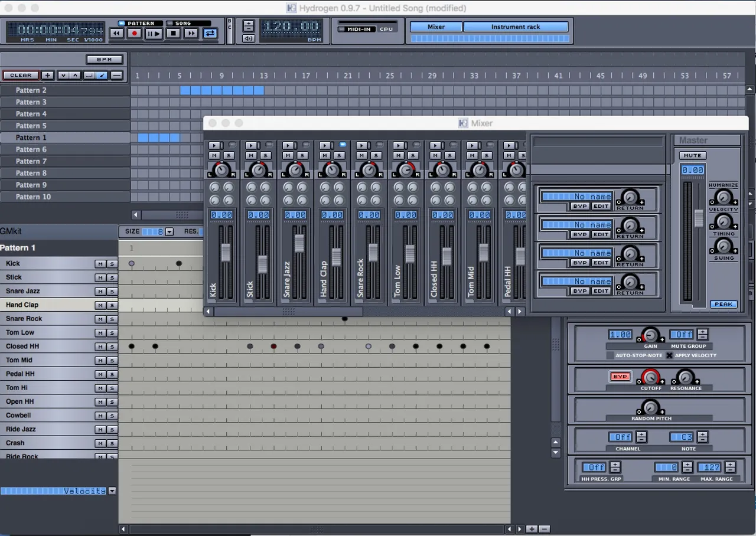The height and width of the screenshot is (536, 756).
Task: Clear all patterns with CLEAR button
Action: [x=21, y=76]
